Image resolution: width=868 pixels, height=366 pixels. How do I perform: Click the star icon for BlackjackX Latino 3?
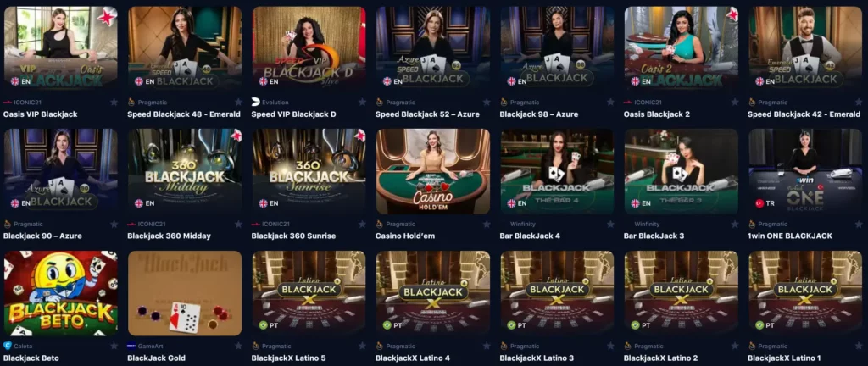tap(610, 346)
